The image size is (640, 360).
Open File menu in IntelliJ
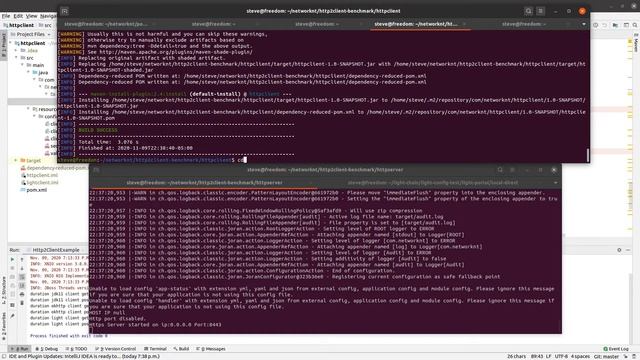click(6, 16)
